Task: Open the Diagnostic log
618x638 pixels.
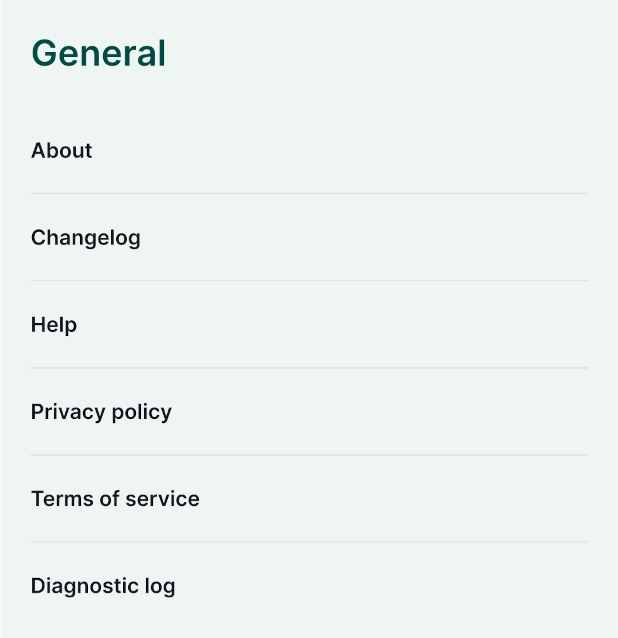Action: coord(103,586)
